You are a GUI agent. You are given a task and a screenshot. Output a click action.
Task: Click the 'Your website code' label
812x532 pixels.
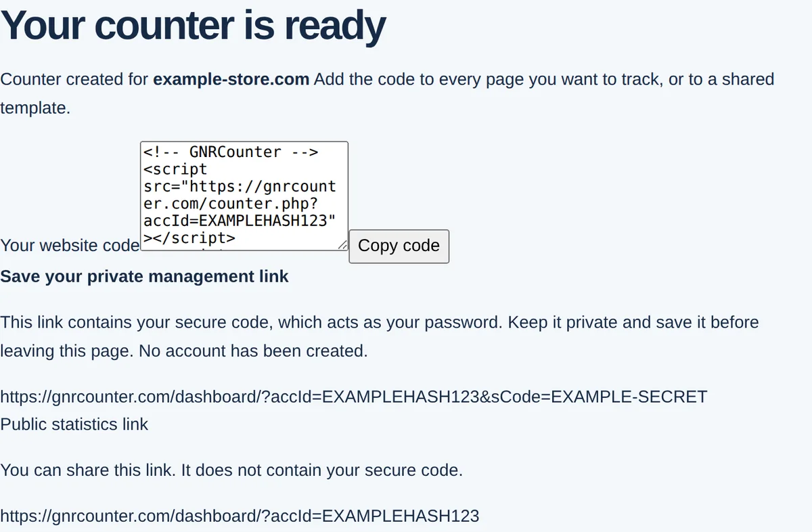pyautogui.click(x=70, y=245)
